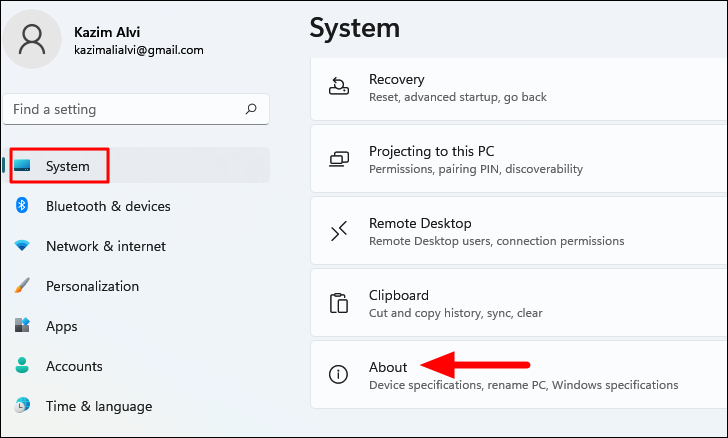Image resolution: width=728 pixels, height=438 pixels.
Task: Click the Remote Desktop icon
Action: click(340, 231)
